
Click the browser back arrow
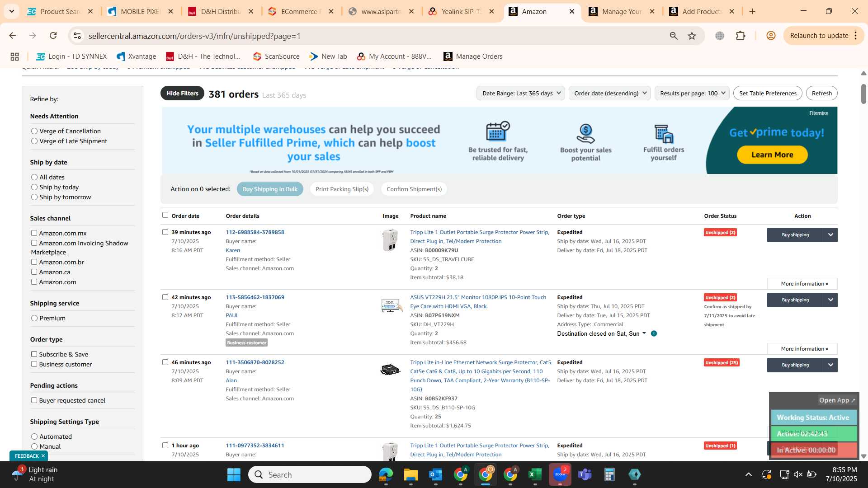click(x=13, y=36)
